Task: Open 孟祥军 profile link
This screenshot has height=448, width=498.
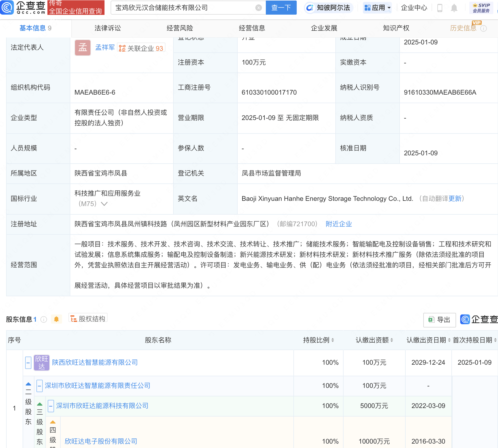Action: click(x=105, y=47)
